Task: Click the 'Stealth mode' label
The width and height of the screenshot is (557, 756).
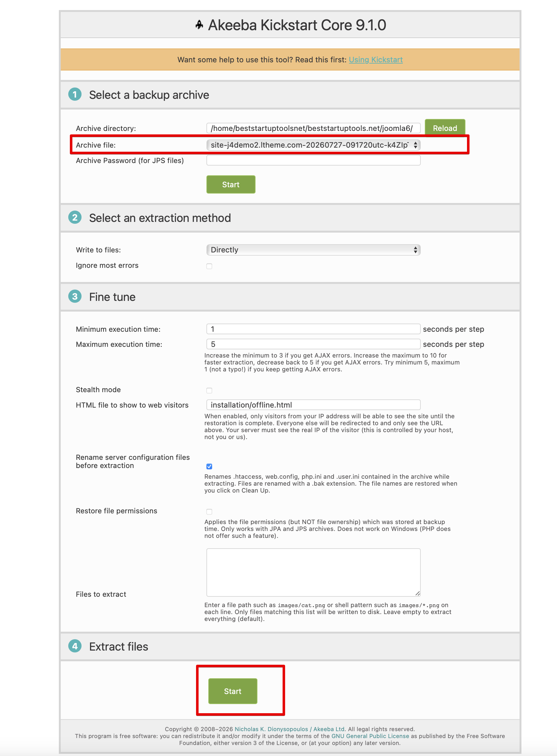Action: click(x=98, y=390)
